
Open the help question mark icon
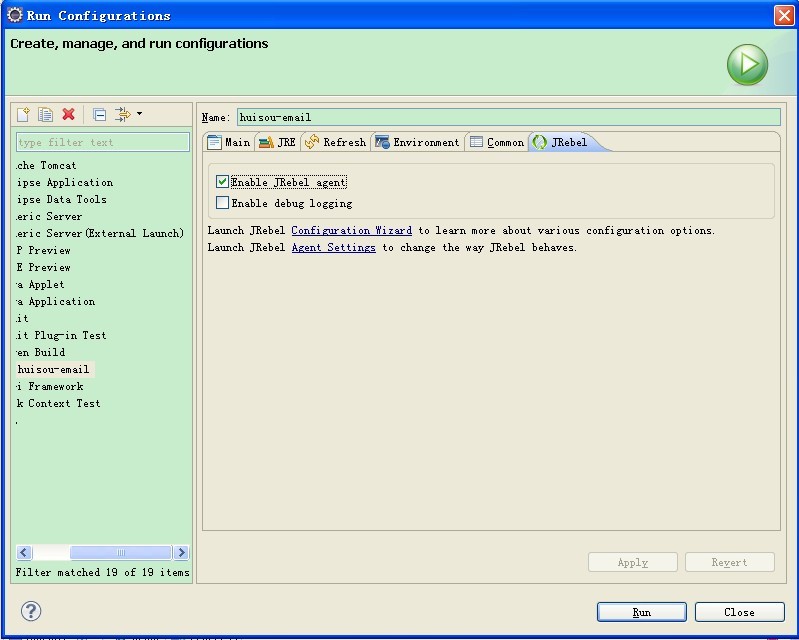[x=31, y=611]
